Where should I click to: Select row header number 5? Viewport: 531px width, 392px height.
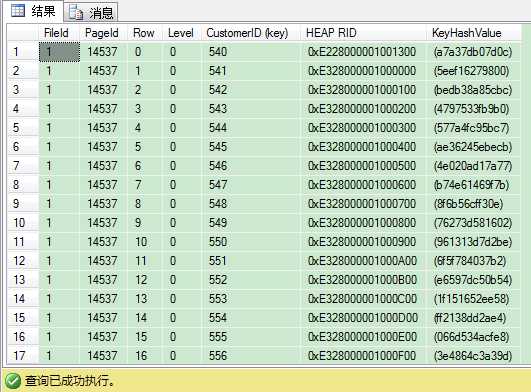pyautogui.click(x=23, y=128)
